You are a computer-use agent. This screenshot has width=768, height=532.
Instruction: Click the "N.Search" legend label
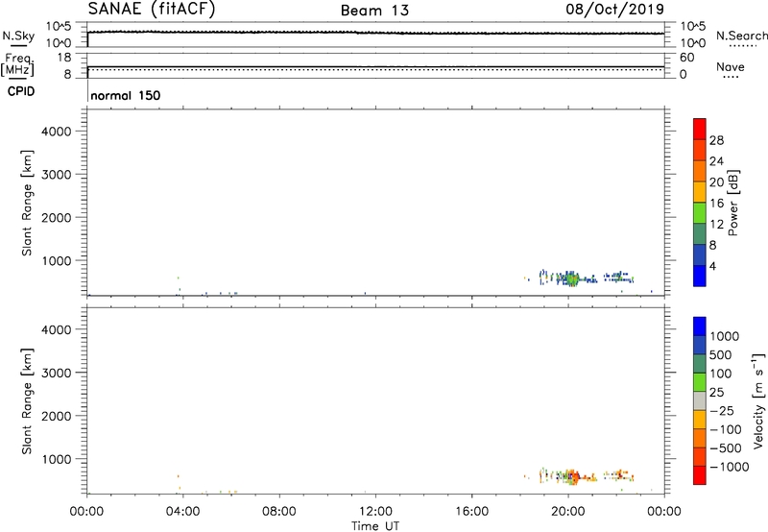point(741,36)
